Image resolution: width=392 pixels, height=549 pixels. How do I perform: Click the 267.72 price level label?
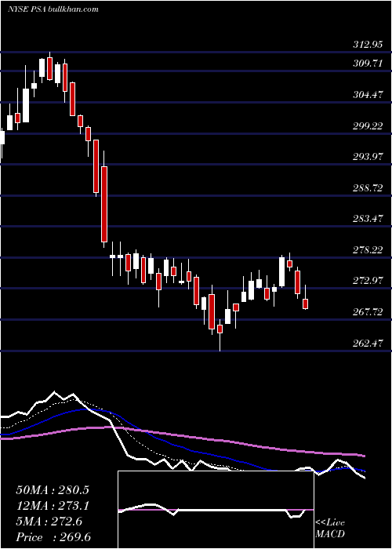coord(368,312)
